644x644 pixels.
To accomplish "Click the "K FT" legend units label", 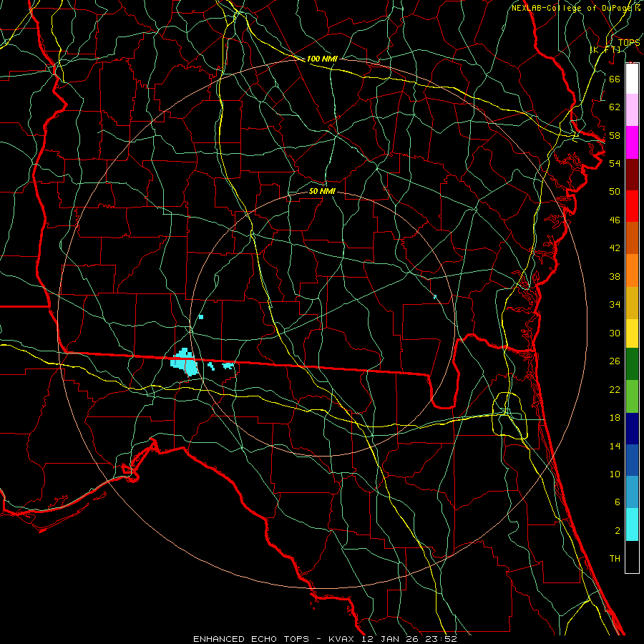I will 606,50.
